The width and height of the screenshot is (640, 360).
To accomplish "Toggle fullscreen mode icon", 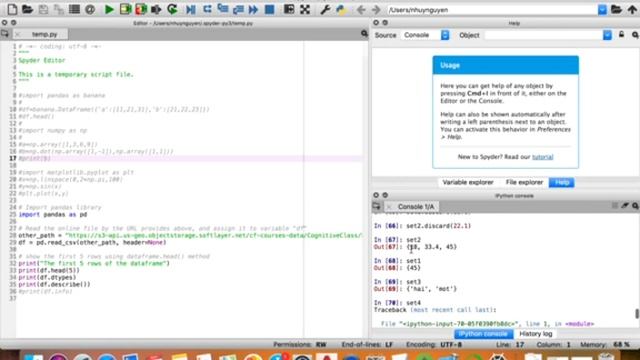I will (x=305, y=9).
